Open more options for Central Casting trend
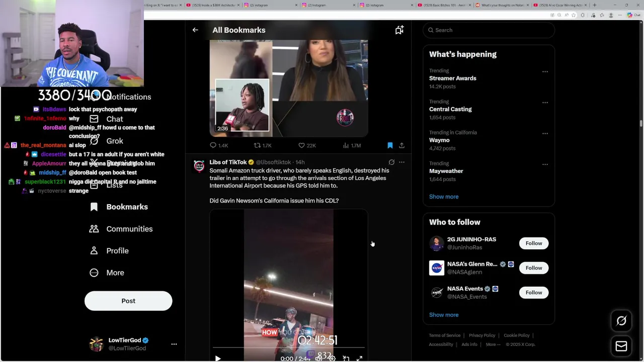 (545, 103)
